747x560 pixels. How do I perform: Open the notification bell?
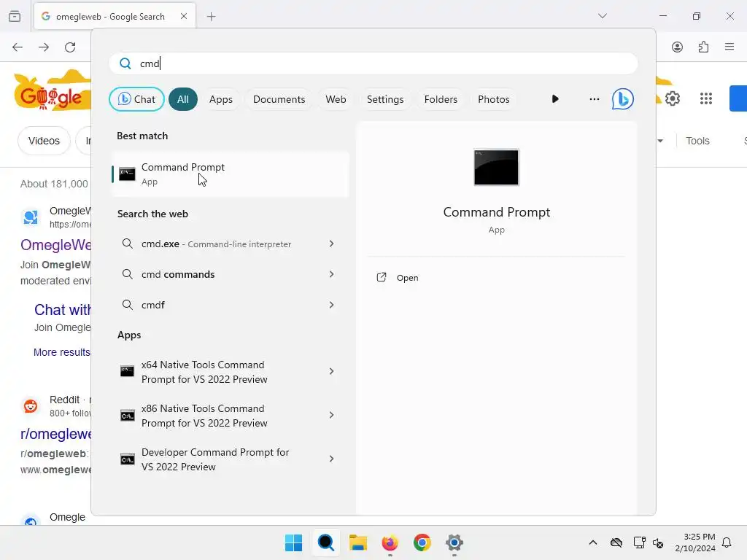pos(727,542)
